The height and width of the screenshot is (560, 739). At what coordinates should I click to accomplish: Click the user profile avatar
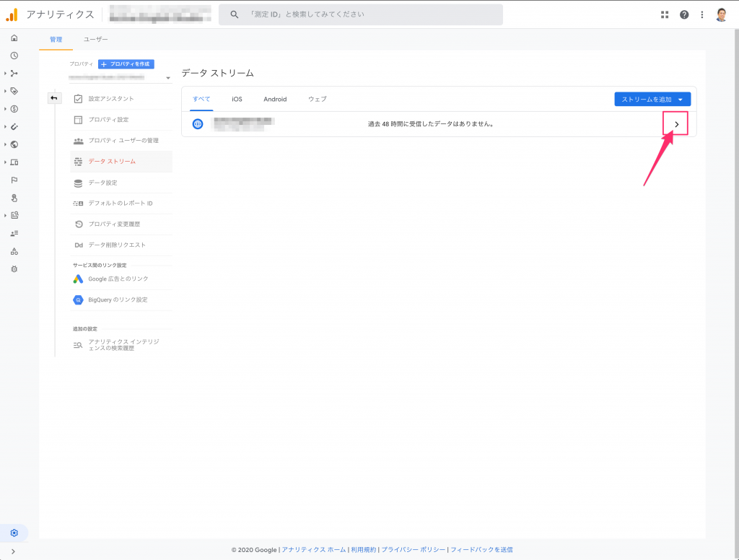721,14
